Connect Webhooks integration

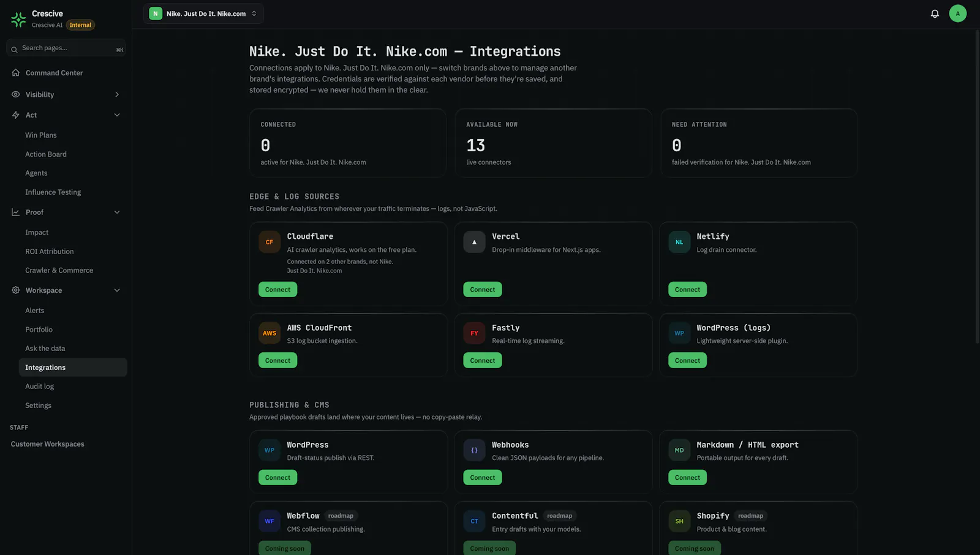(483, 478)
